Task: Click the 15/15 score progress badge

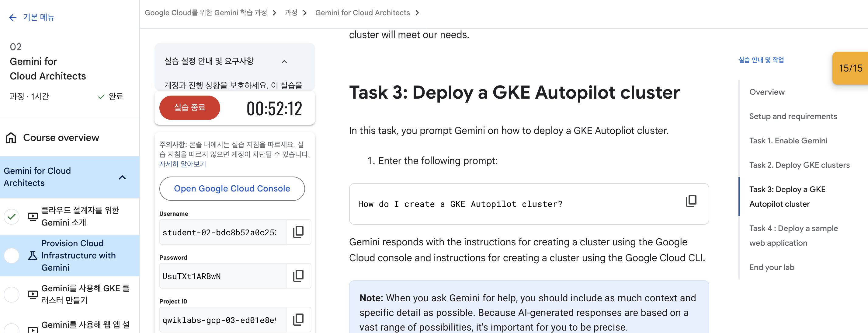Action: 850,68
